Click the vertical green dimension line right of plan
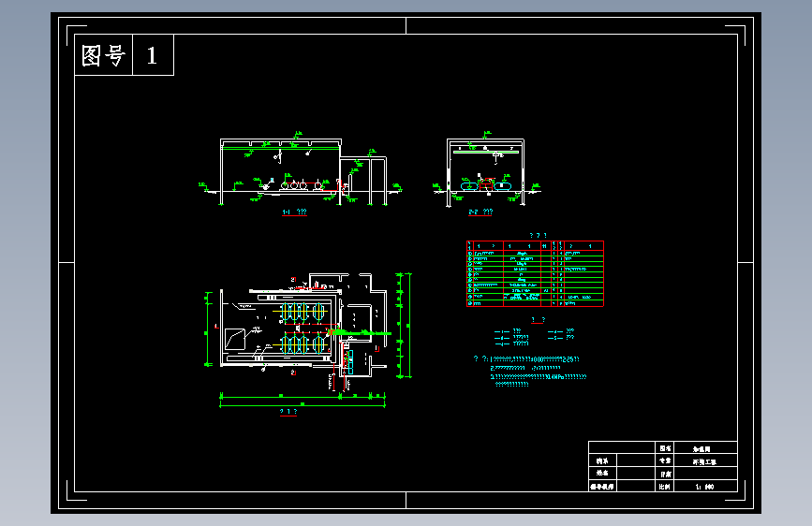812x526 pixels. click(405, 325)
